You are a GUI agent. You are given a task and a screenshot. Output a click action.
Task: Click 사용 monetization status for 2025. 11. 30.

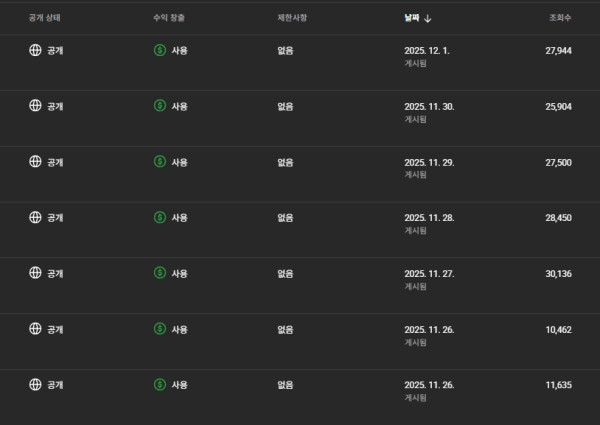pos(180,105)
